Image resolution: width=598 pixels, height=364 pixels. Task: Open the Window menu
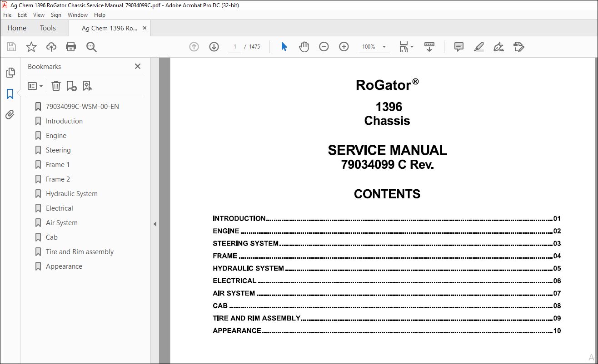(x=78, y=15)
